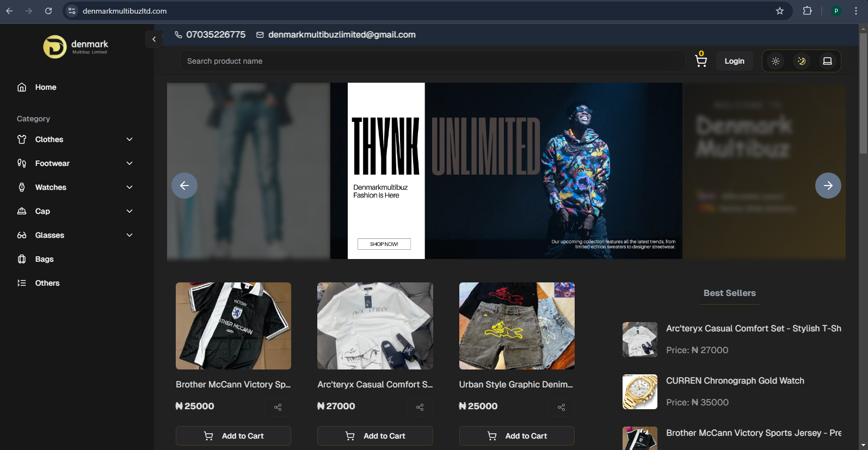Click the Bags backpack icon
The height and width of the screenshot is (450, 868).
22,259
